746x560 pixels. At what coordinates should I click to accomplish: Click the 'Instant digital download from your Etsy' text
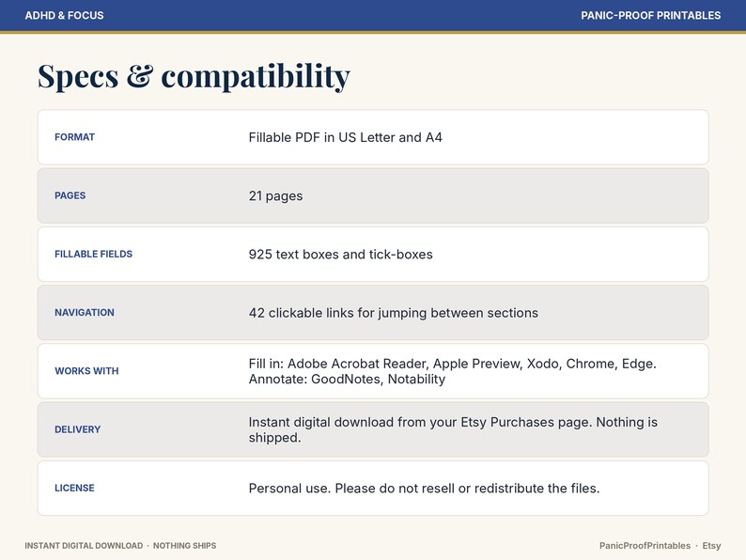[453, 429]
